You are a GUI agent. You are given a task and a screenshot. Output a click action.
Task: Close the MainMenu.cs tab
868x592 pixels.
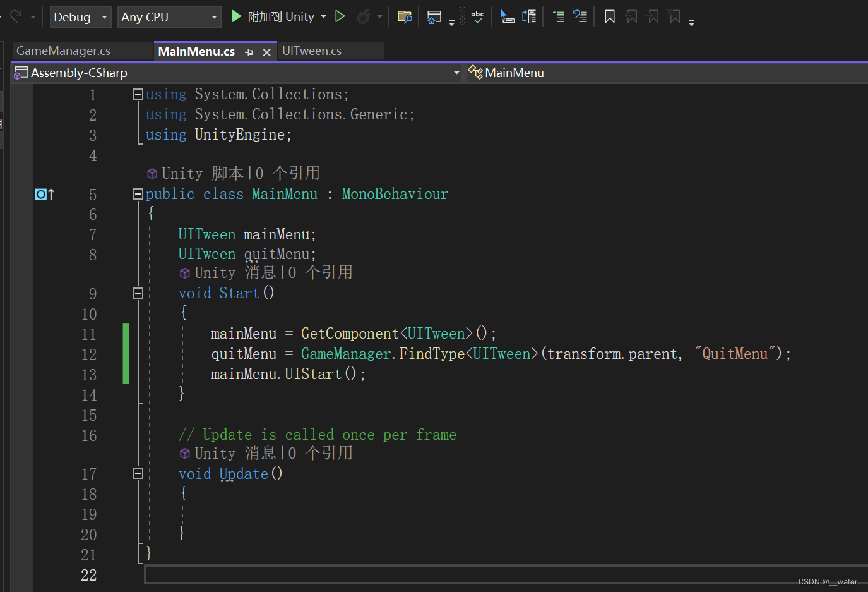pyautogui.click(x=266, y=52)
